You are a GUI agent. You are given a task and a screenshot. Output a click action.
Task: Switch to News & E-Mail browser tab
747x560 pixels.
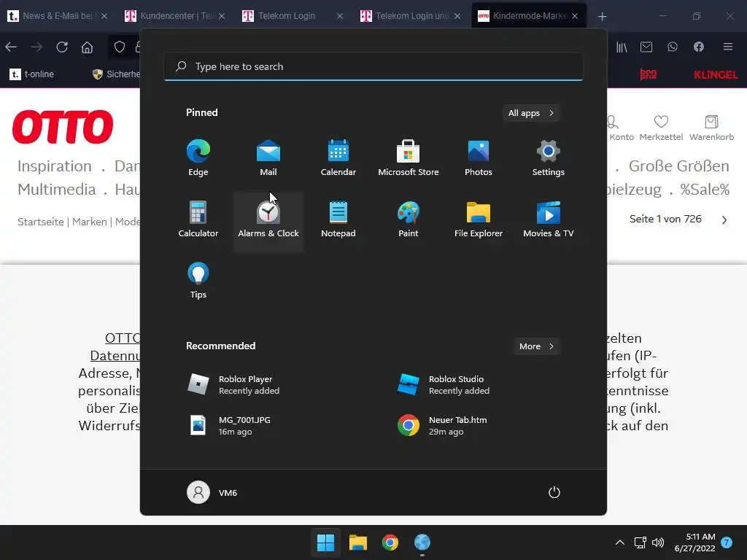[58, 16]
